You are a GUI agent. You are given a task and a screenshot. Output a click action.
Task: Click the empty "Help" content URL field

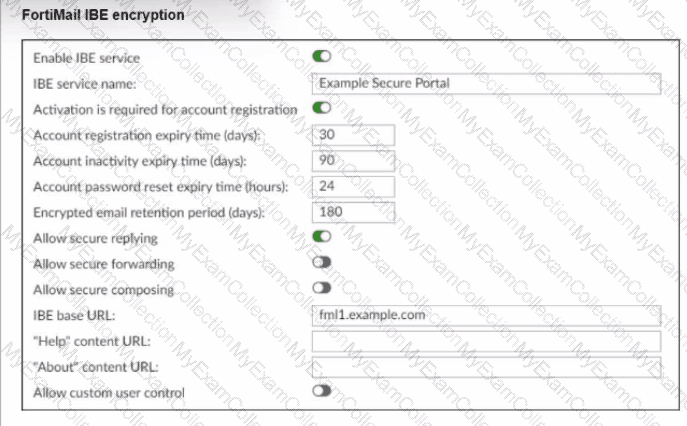click(x=486, y=342)
